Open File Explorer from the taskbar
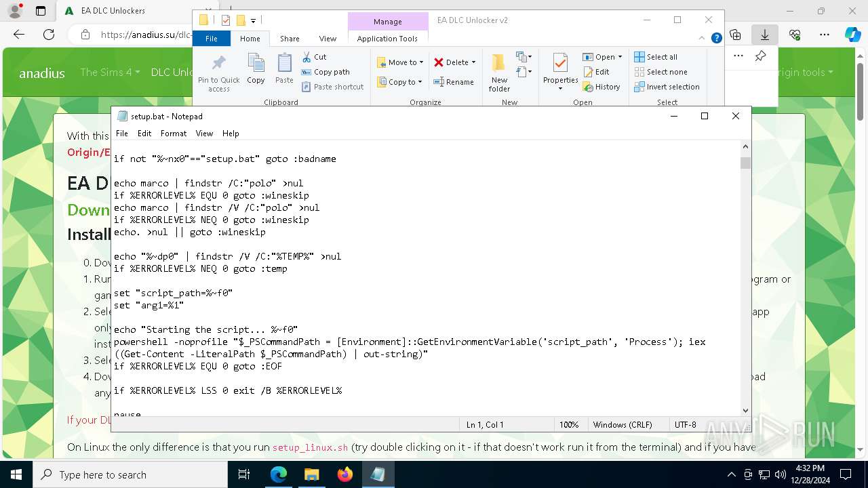 click(311, 474)
